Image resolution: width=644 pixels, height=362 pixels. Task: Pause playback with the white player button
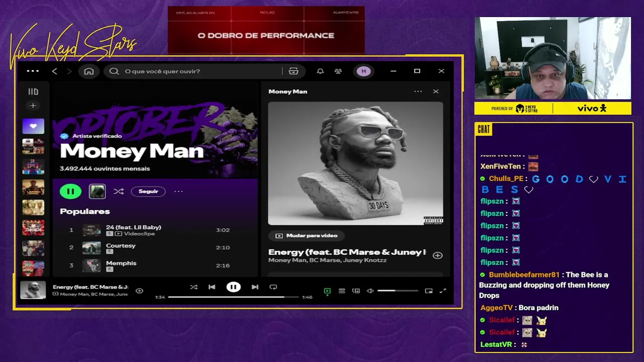pos(233,287)
